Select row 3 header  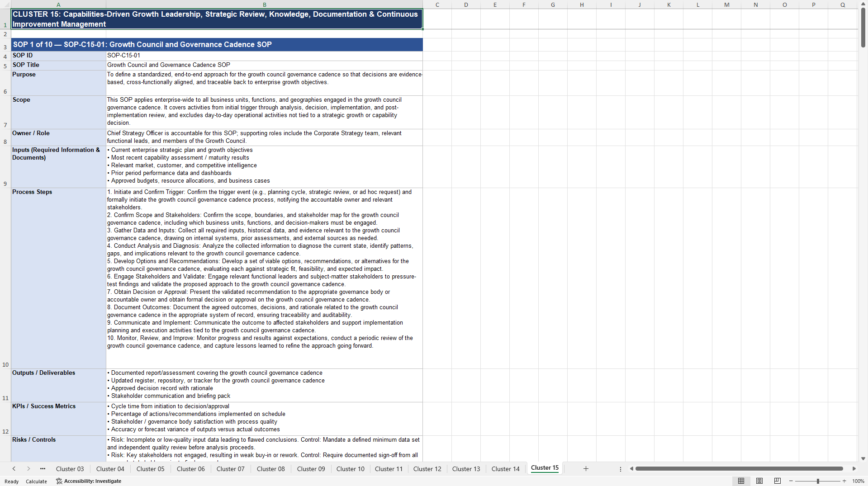pos(5,45)
